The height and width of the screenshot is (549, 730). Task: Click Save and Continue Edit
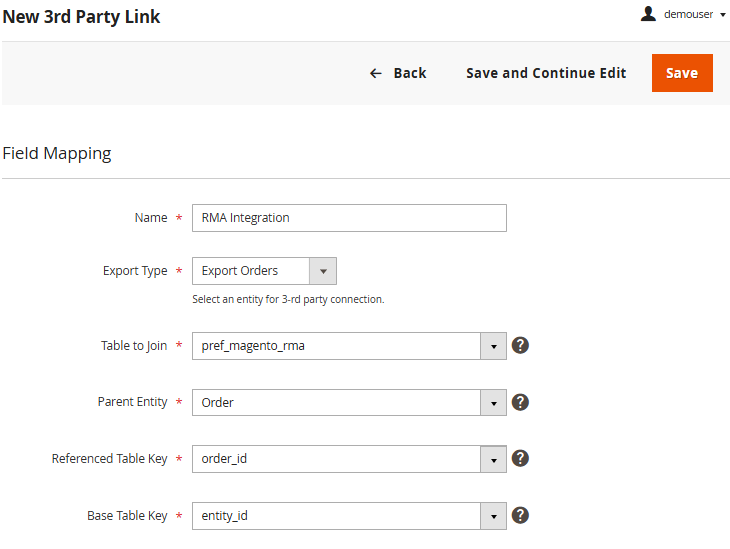coord(546,73)
